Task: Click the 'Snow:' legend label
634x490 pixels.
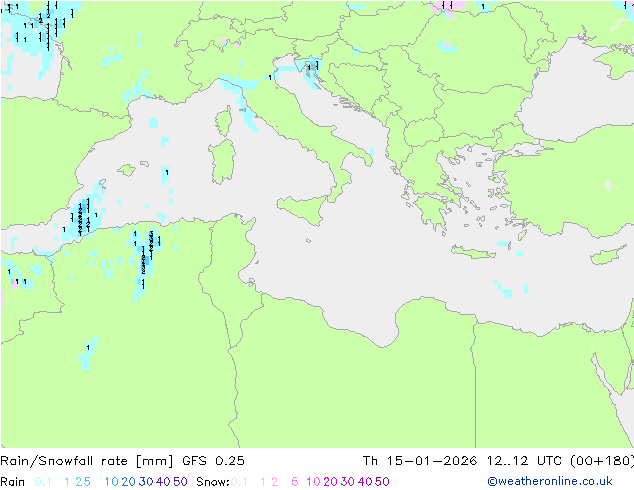Action: tap(213, 482)
